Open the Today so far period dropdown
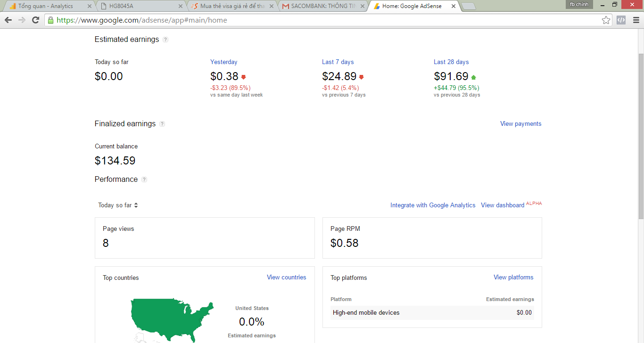 [x=118, y=205]
